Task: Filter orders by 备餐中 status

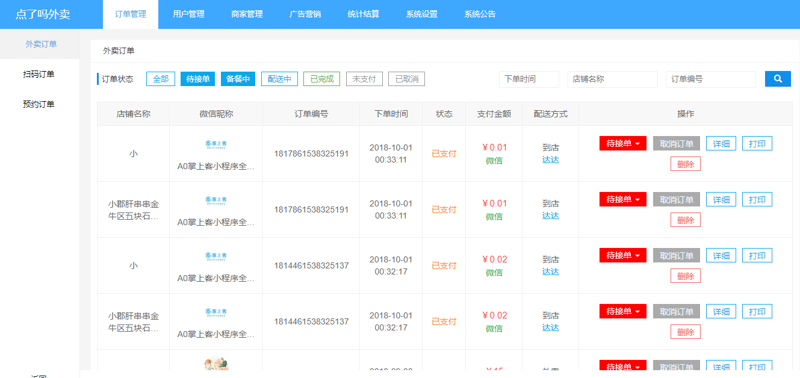Action: 238,79
